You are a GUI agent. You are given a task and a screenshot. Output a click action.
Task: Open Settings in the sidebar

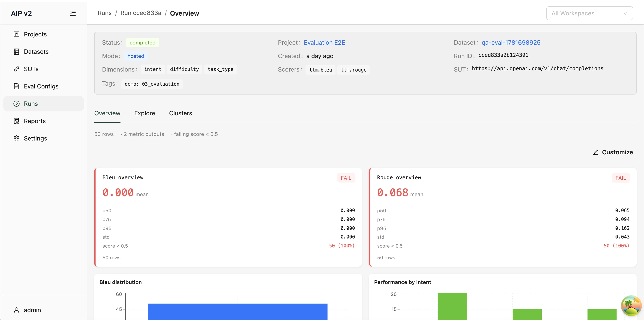coord(43,138)
